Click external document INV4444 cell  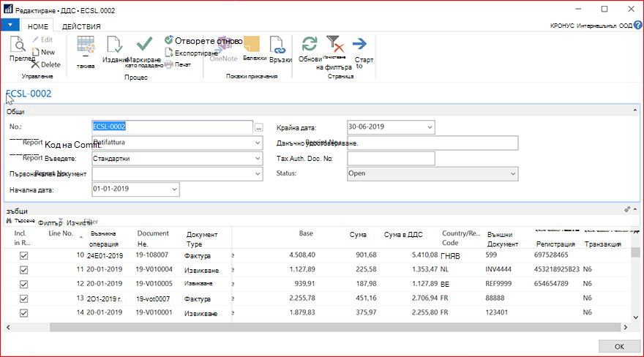(x=498, y=269)
